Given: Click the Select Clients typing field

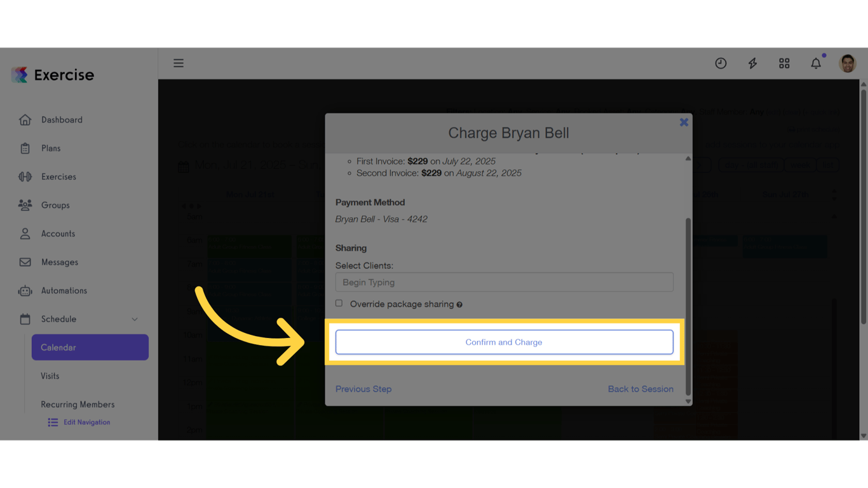Looking at the screenshot, I should pyautogui.click(x=504, y=282).
